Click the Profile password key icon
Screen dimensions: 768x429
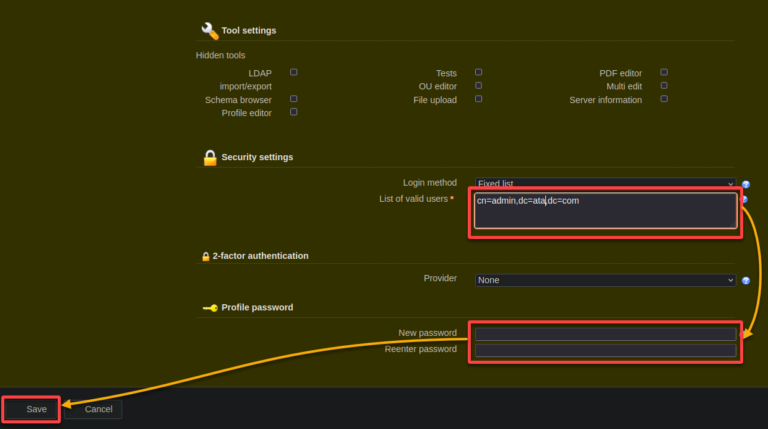point(210,308)
